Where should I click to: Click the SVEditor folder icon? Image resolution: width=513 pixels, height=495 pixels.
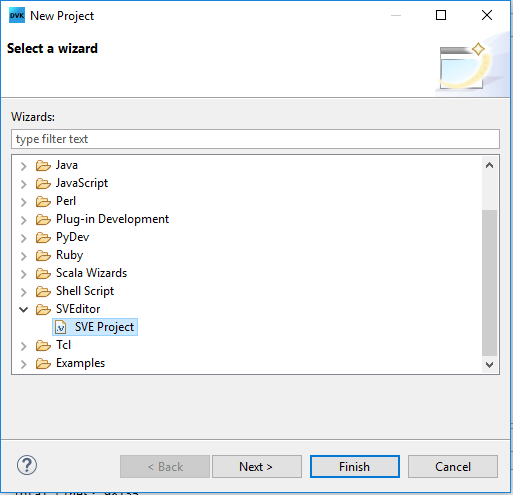pos(43,310)
